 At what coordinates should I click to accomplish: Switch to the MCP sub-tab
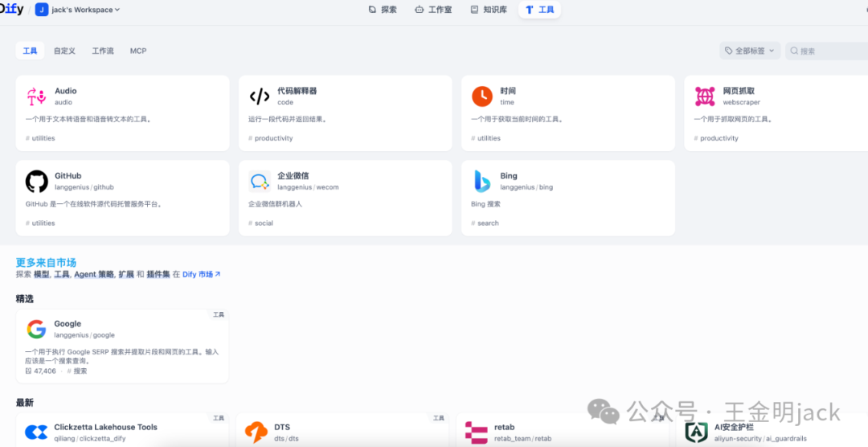(x=138, y=51)
